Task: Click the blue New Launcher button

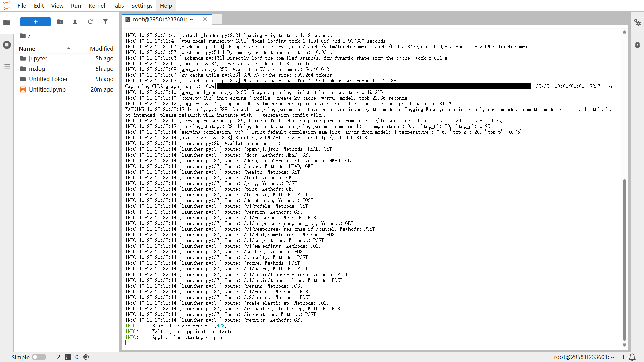Action: (36, 22)
